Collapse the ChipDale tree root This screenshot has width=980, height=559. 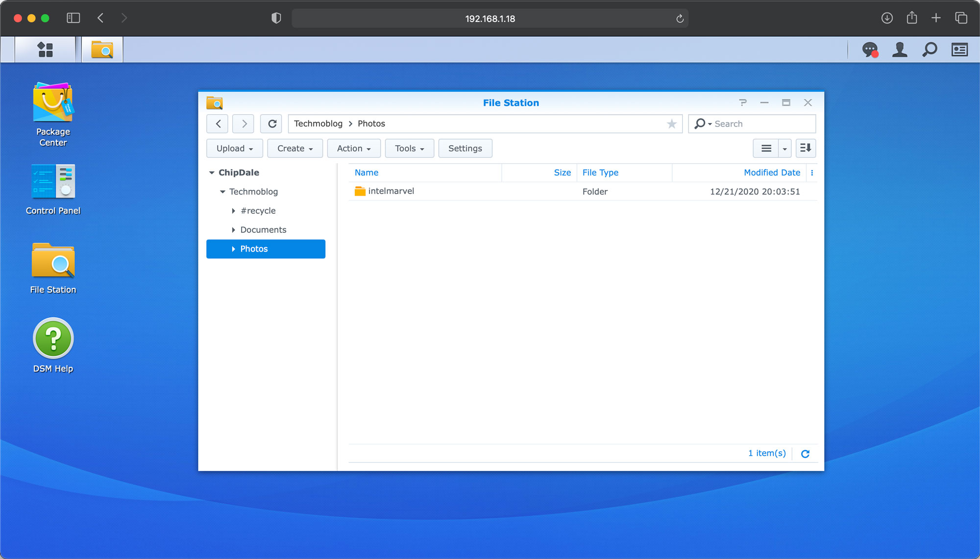212,173
